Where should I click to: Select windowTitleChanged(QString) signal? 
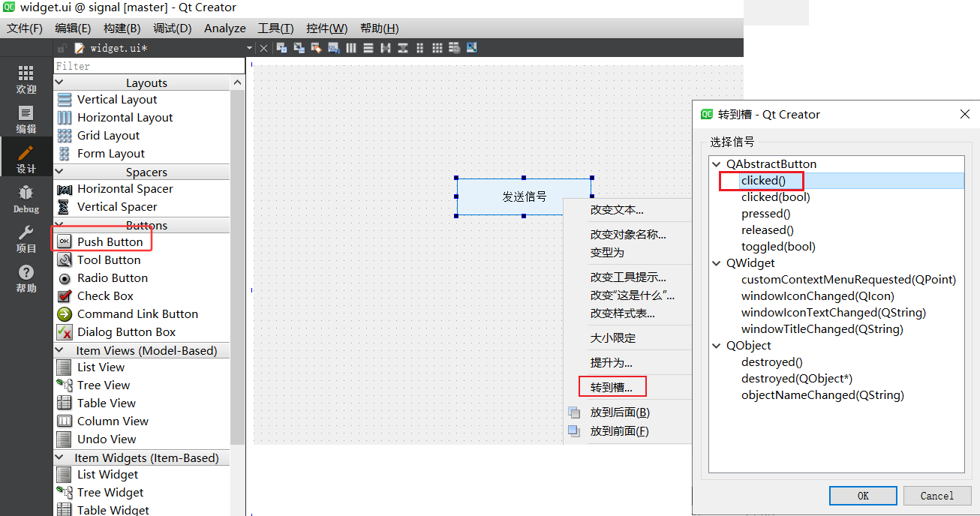click(822, 328)
